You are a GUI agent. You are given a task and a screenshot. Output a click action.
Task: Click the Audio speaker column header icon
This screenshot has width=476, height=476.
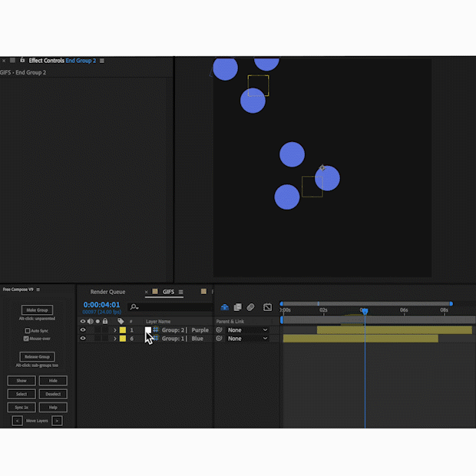click(90, 321)
